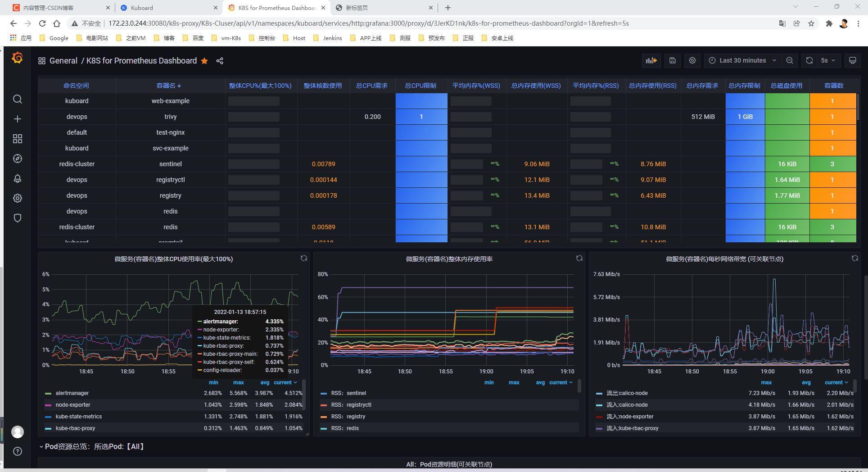
Task: Open the user avatar in sidebar
Action: 18,432
